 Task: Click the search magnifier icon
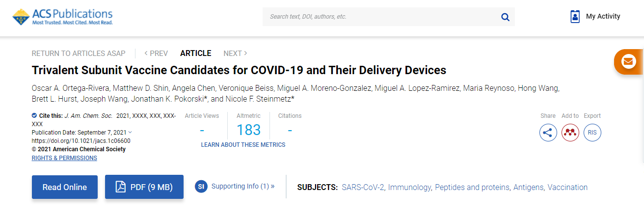[x=505, y=17]
